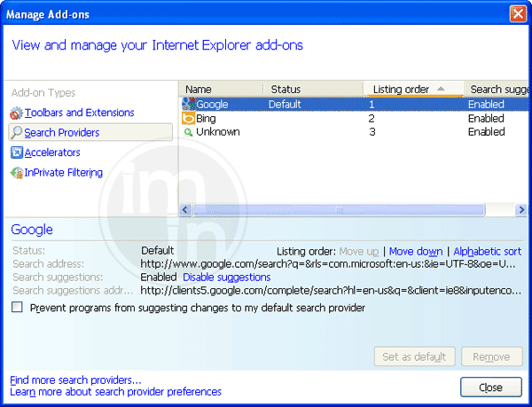Open the Accelerators add-on type

[x=52, y=153]
